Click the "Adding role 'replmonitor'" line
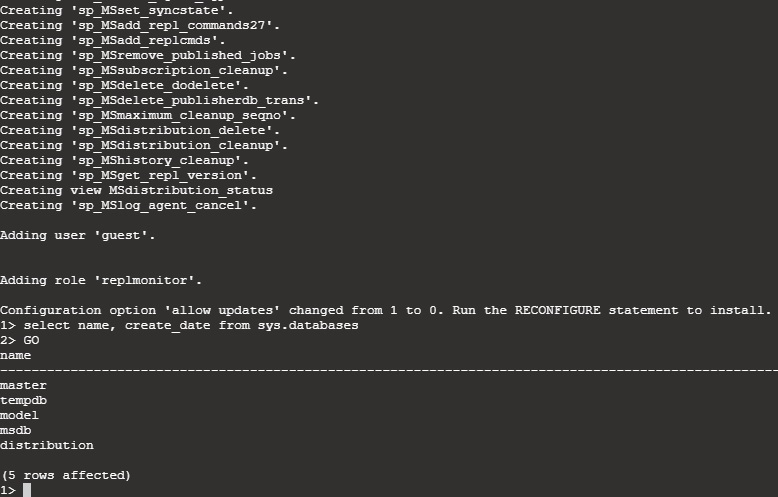This screenshot has height=497, width=778. (101, 280)
